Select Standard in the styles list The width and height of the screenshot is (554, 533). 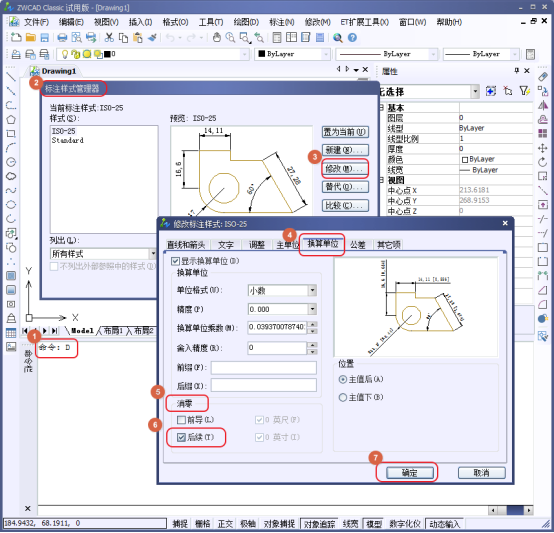click(x=68, y=141)
